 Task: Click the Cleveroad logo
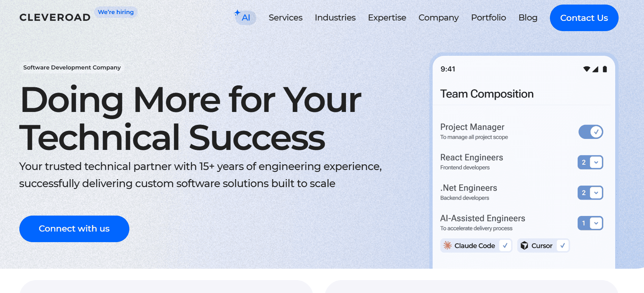click(x=55, y=17)
